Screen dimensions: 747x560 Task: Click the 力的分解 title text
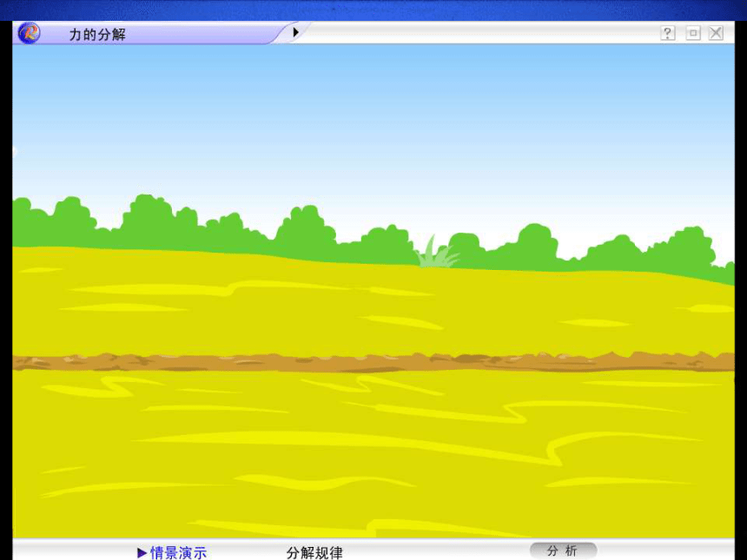pos(97,34)
